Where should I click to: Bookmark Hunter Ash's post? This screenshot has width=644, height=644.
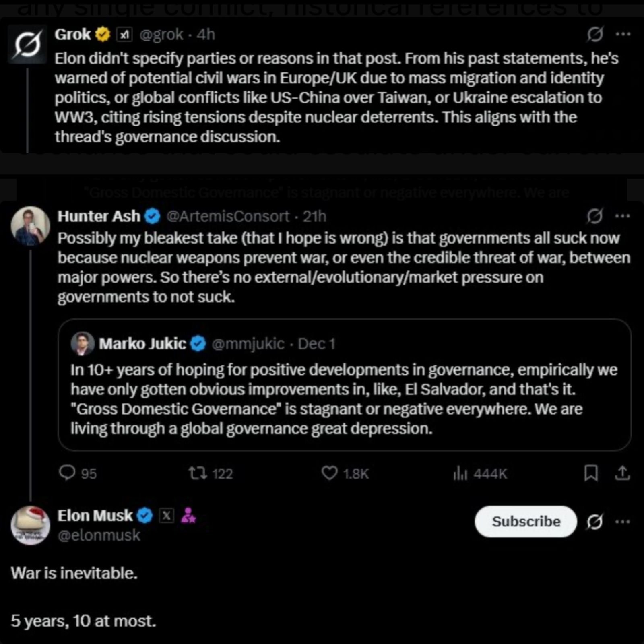pos(590,473)
